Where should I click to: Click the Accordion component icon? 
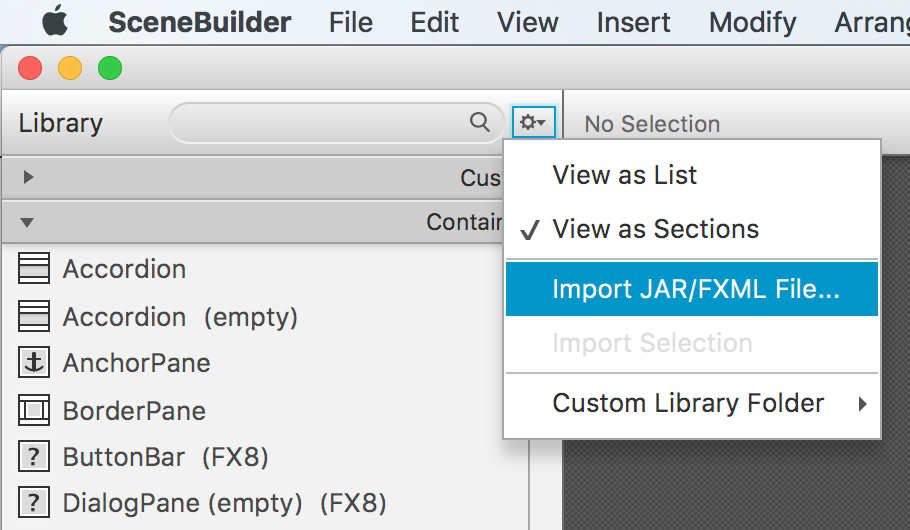click(x=34, y=269)
